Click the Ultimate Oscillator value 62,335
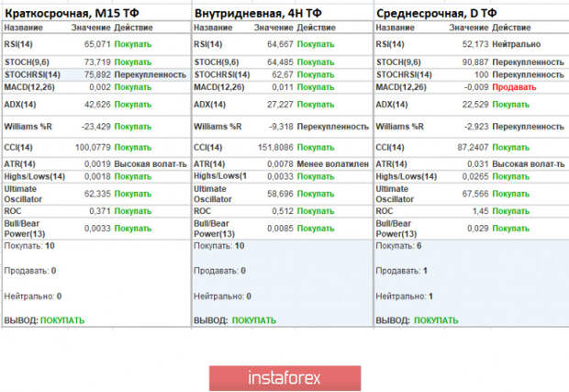This screenshot has width=569, height=392. click(x=97, y=194)
